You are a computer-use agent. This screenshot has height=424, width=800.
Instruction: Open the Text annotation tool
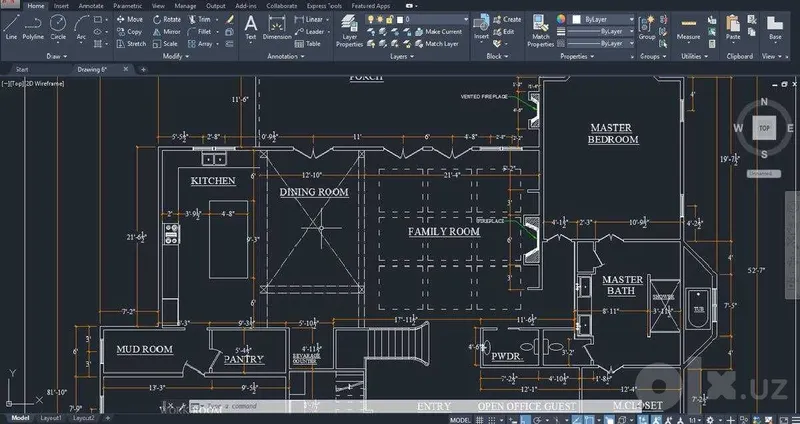(x=251, y=28)
